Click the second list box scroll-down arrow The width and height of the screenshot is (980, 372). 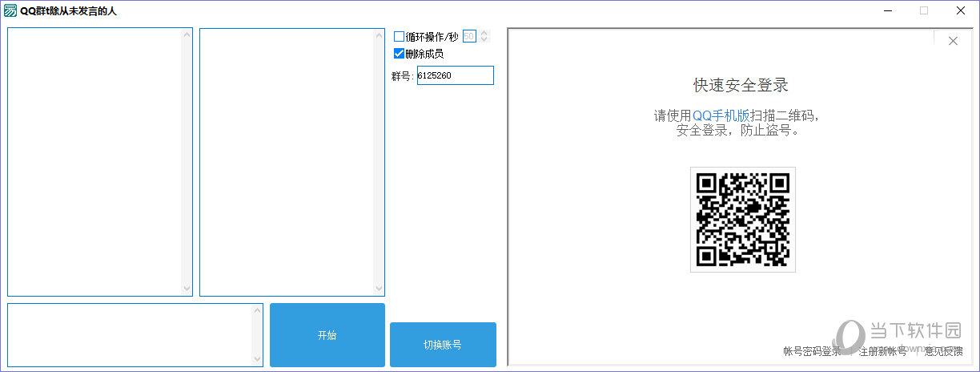[x=380, y=289]
